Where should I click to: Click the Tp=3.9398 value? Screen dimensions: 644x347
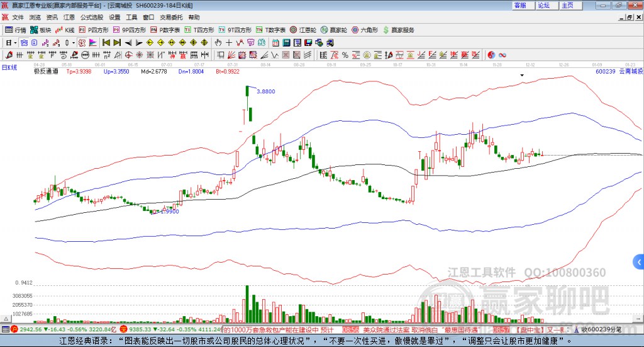[79, 71]
